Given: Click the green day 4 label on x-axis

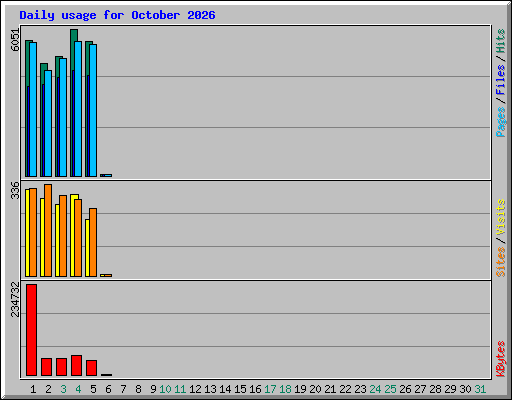Looking at the screenshot, I should (x=78, y=389).
